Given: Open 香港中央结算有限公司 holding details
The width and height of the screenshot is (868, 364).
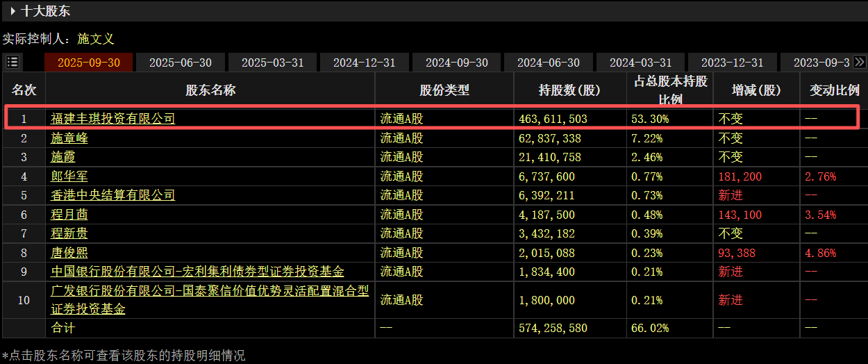Looking at the screenshot, I should pos(113,195).
